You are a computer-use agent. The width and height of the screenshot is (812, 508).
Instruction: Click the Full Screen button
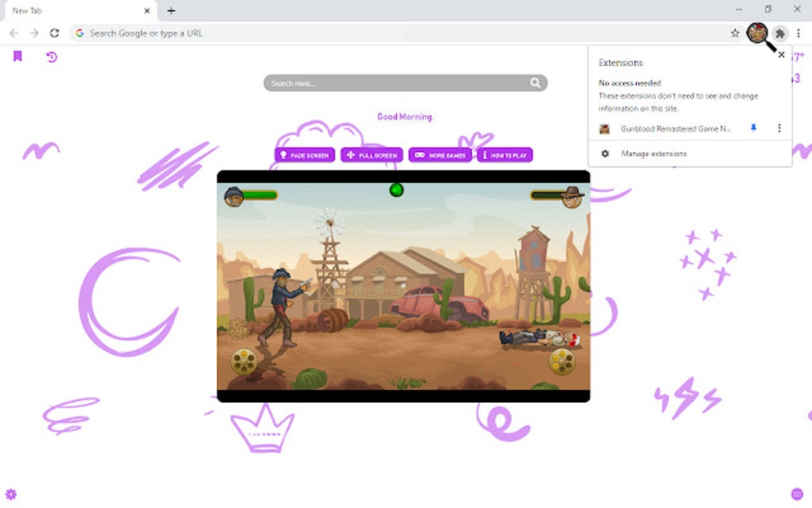coord(372,154)
